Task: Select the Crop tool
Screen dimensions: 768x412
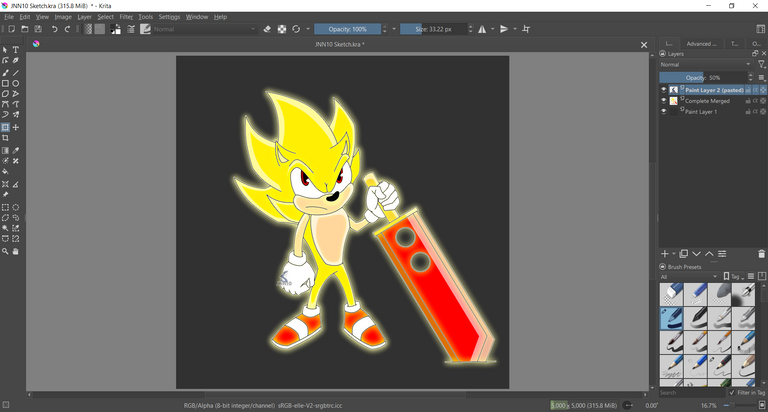Action: (x=5, y=138)
